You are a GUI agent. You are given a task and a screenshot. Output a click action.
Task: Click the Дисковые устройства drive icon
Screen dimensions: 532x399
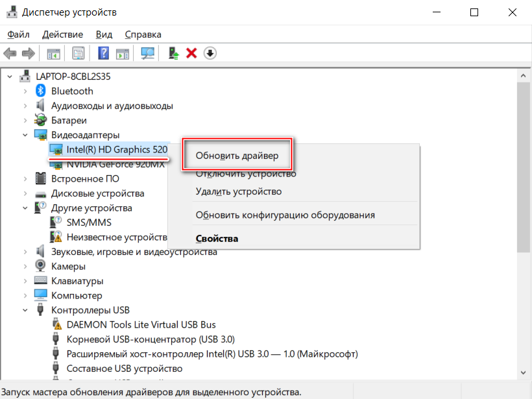[41, 195]
